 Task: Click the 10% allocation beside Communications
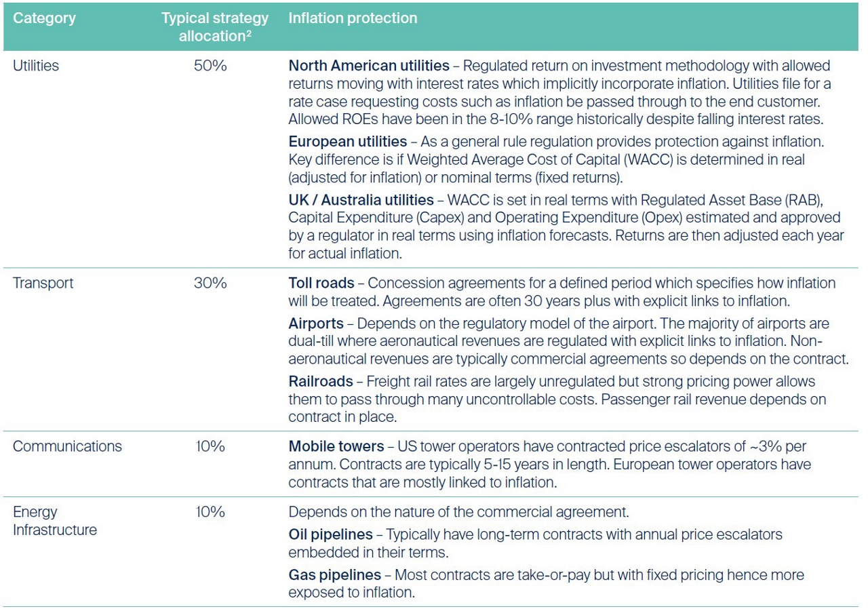(210, 446)
